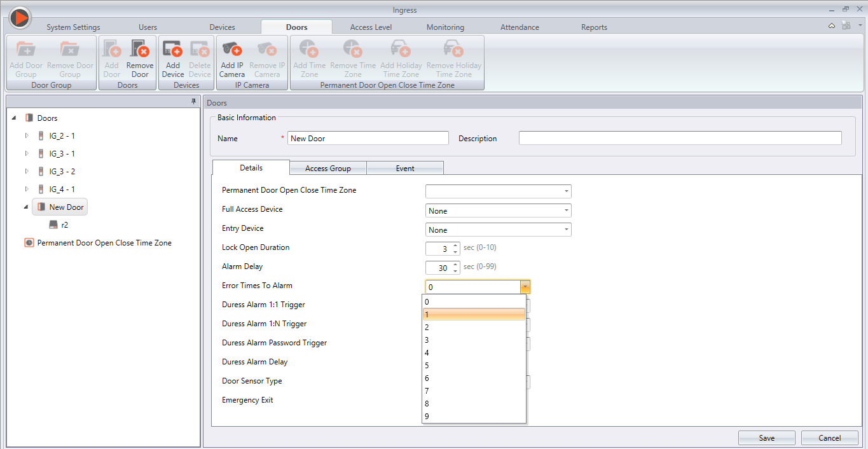Choose 9 in Error Times list
The width and height of the screenshot is (868, 449).
[474, 417]
